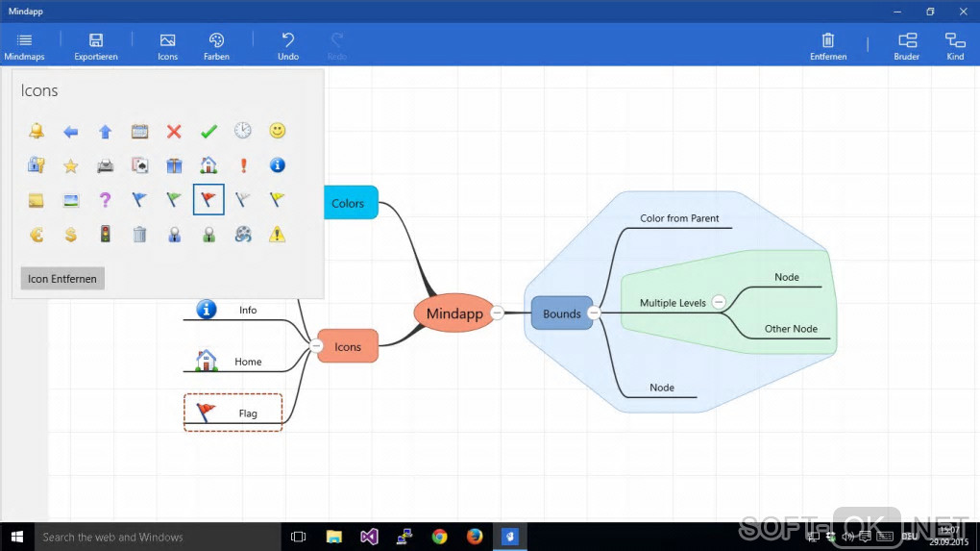Select the blue Bounds node
Screen dimensions: 980x551
coord(562,313)
